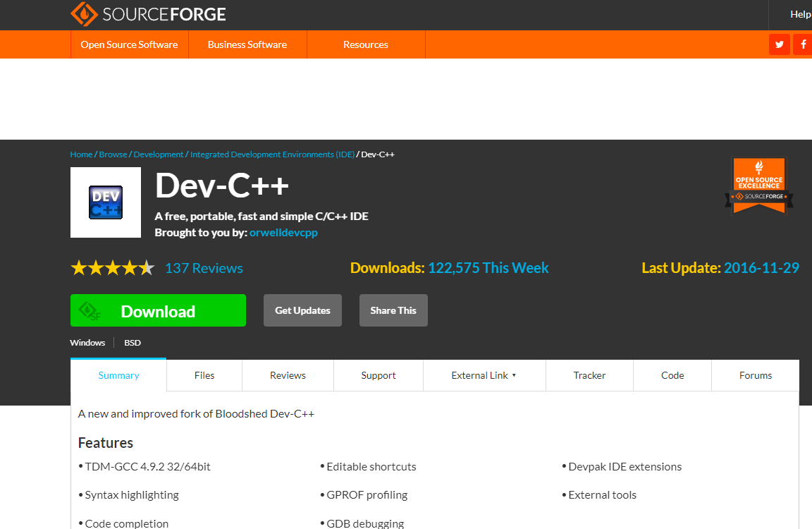Click the 'Syntax highlighting' feature text
The image size is (812, 529).
(132, 495)
